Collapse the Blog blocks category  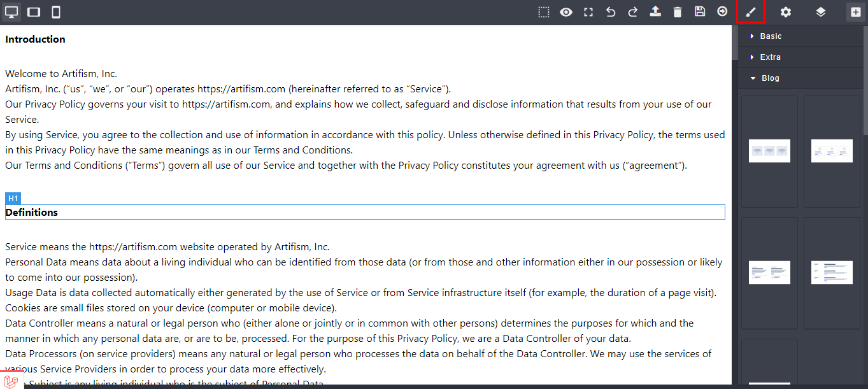(x=770, y=78)
